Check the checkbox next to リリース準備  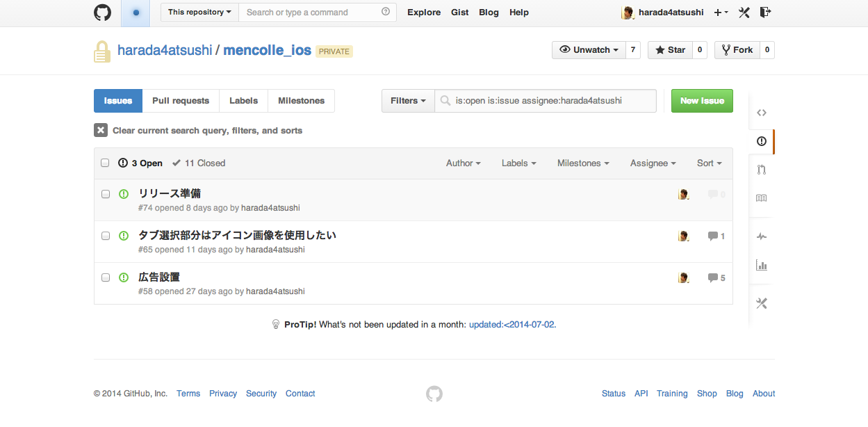coord(105,194)
